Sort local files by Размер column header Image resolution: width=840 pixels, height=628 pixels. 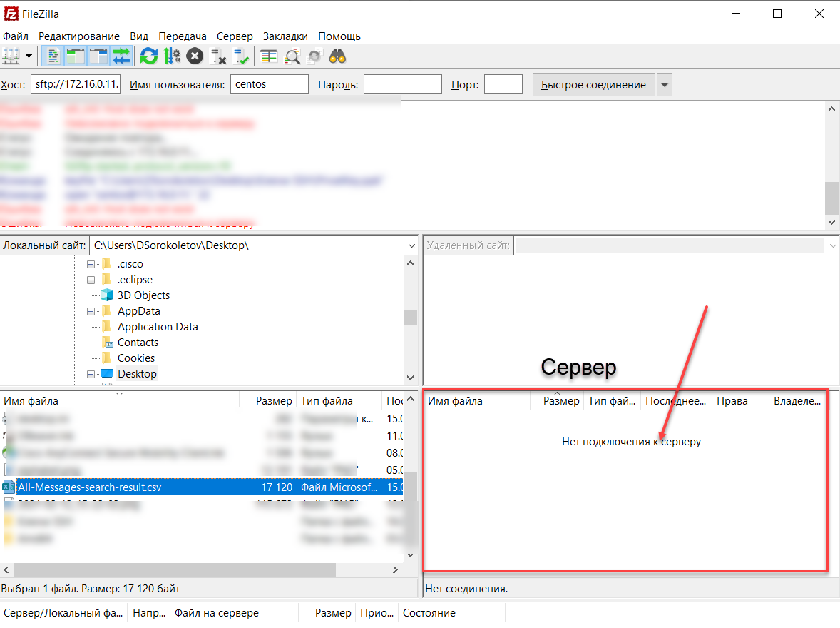(x=274, y=401)
